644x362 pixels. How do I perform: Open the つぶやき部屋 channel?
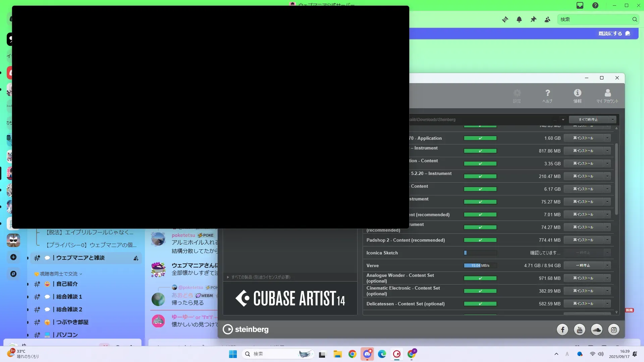[x=72, y=322]
